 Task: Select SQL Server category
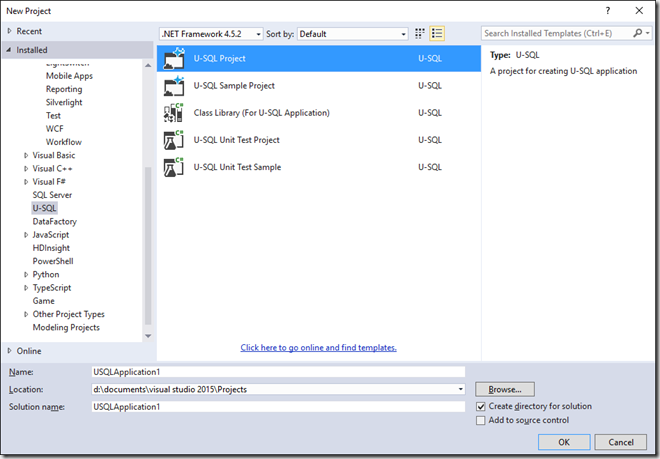click(x=52, y=195)
